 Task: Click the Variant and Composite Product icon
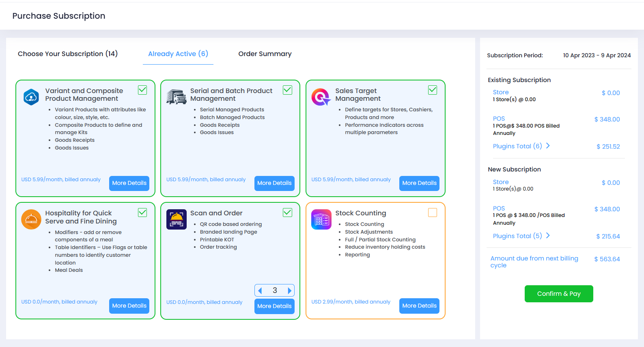coord(31,97)
